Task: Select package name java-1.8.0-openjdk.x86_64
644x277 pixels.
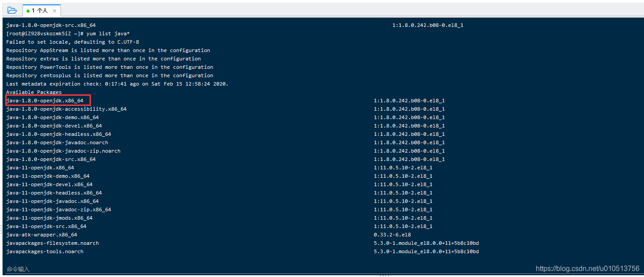Action: point(45,101)
